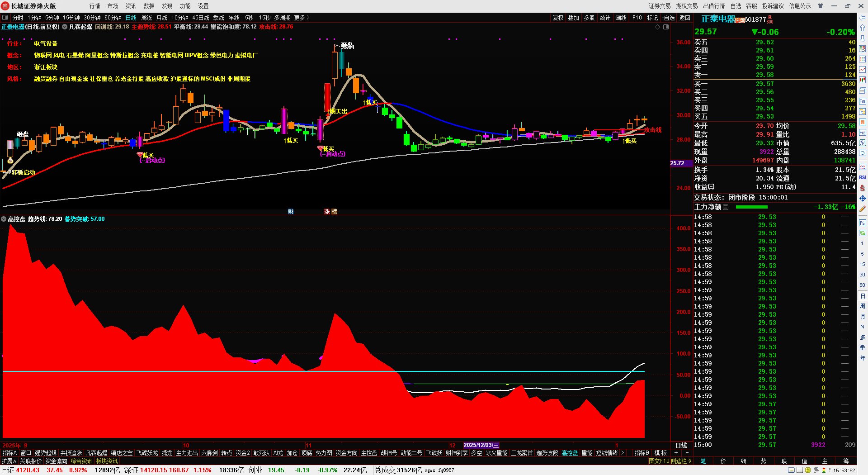Select the 分时 intraday view
The image size is (868, 475).
coord(18,18)
